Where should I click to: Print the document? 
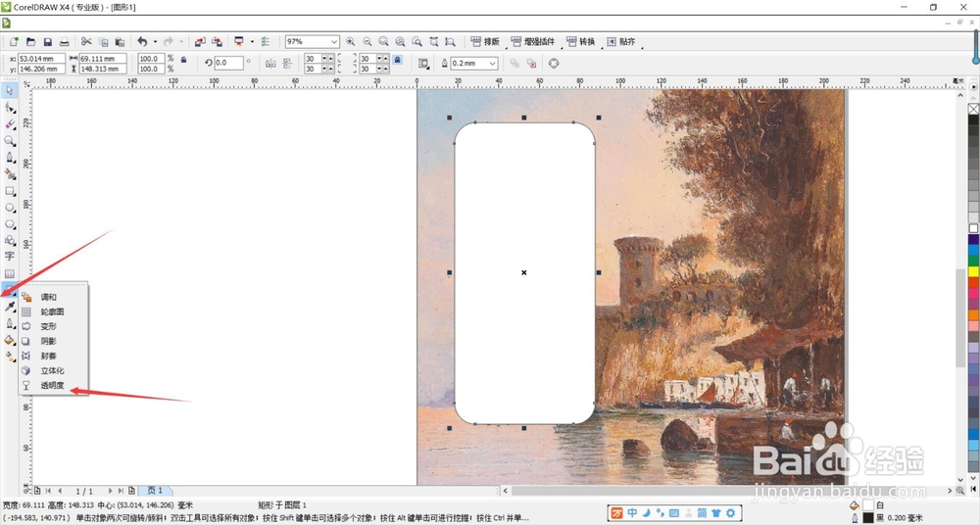coord(65,42)
